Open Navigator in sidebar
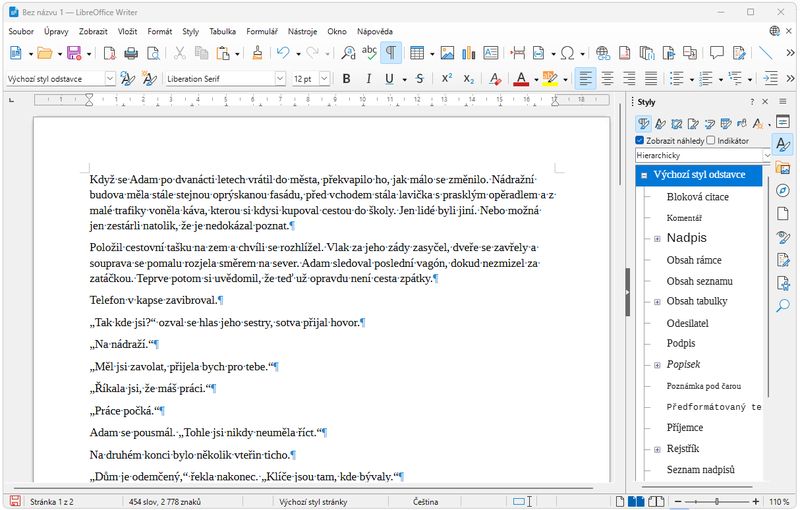800x510 pixels. 783,190
